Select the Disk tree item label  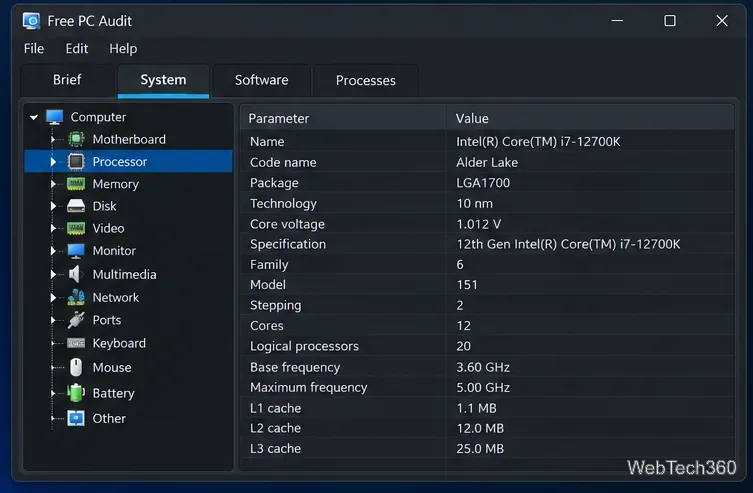click(x=104, y=206)
